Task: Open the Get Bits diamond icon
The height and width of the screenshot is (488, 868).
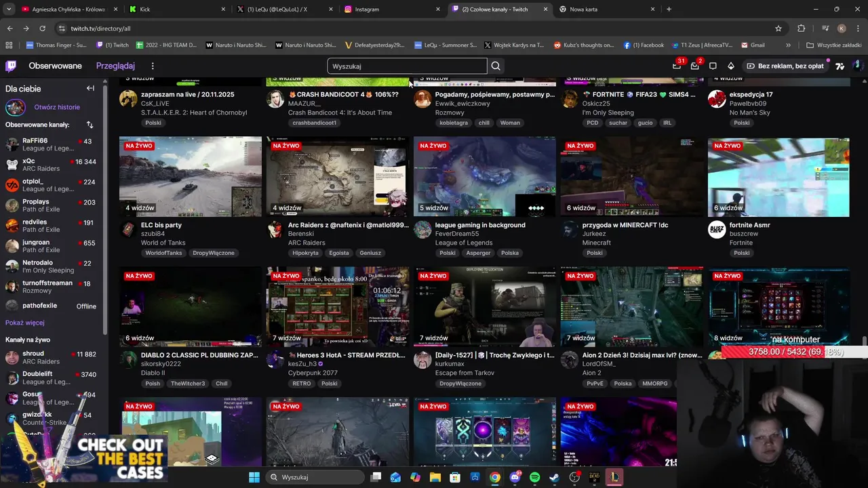Action: [x=730, y=66]
